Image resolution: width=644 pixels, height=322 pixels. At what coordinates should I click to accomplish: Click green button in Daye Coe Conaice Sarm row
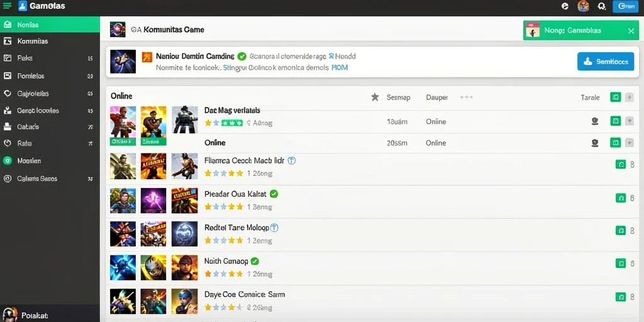click(x=621, y=297)
